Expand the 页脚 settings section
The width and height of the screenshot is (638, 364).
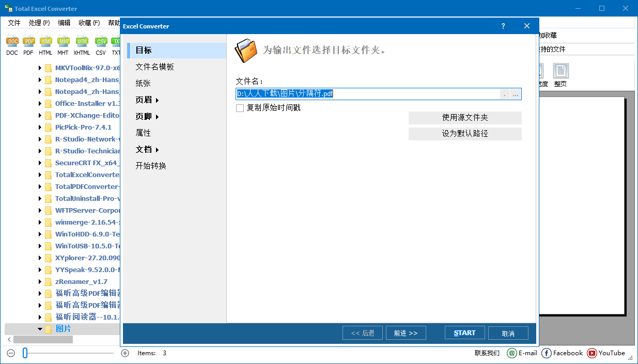143,116
